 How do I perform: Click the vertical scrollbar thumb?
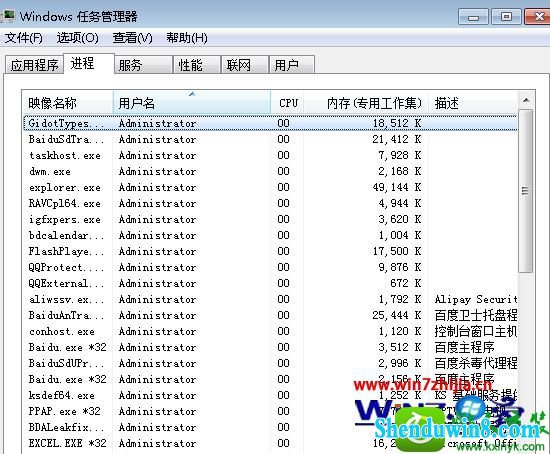[x=525, y=191]
